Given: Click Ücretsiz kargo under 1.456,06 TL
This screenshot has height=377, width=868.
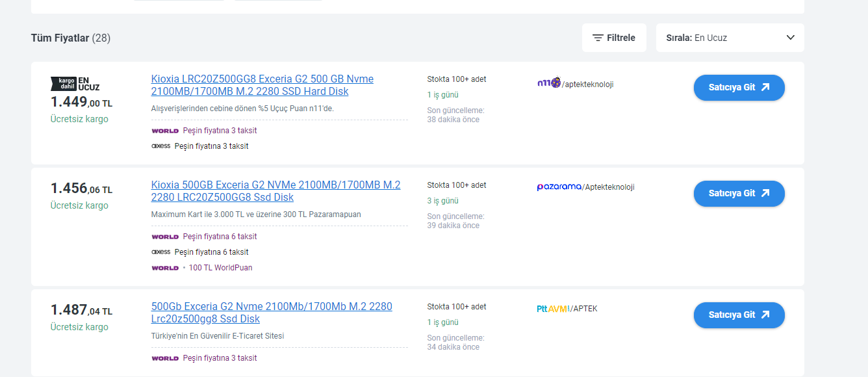Looking at the screenshot, I should click(x=79, y=205).
